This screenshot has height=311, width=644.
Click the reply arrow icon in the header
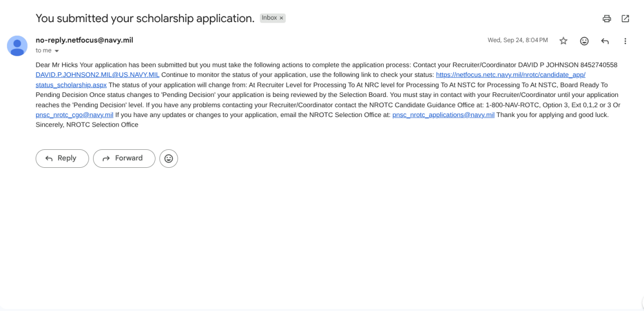tap(605, 41)
